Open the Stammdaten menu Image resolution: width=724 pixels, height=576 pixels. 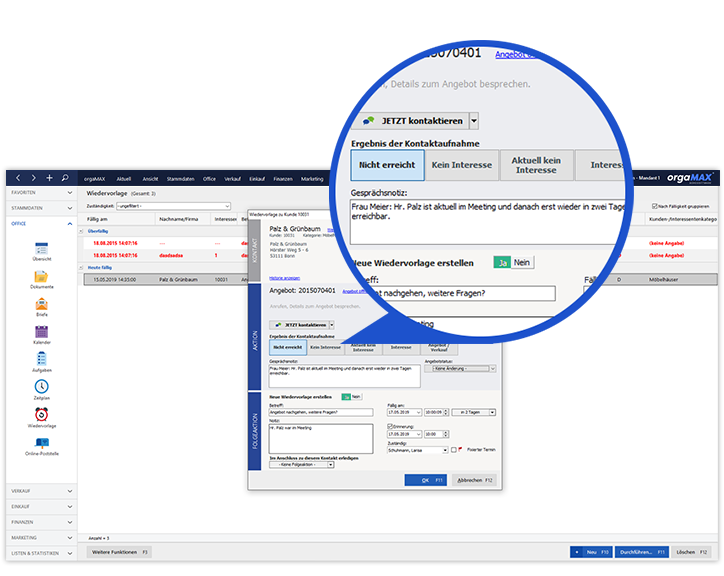(x=180, y=179)
